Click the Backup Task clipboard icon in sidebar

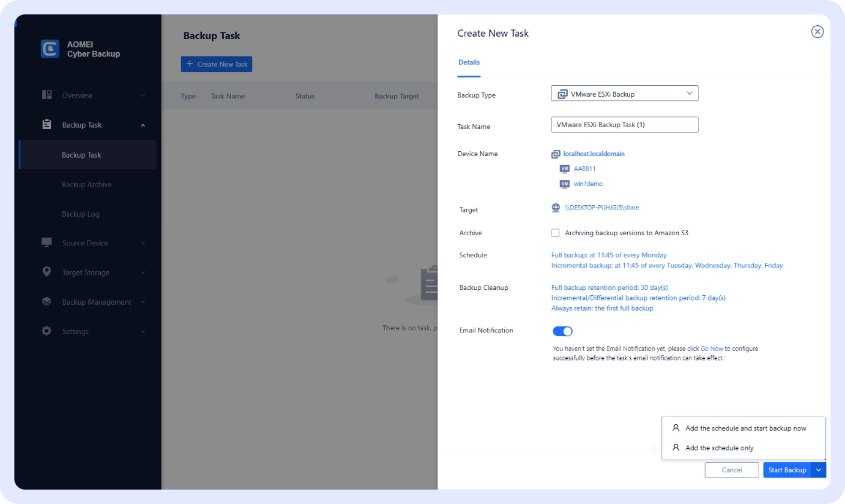click(47, 125)
